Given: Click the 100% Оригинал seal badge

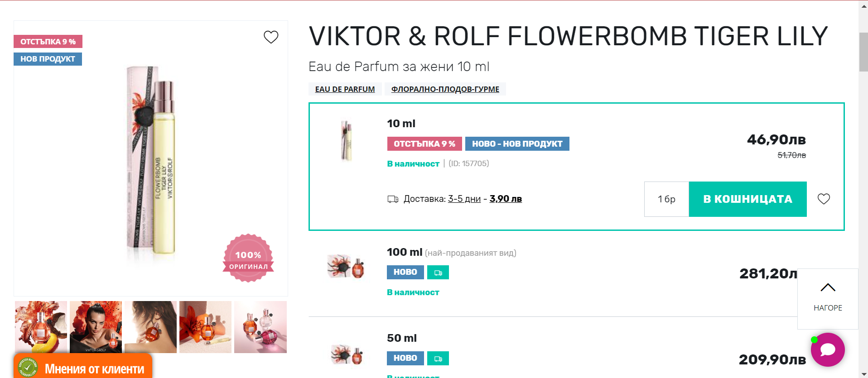Looking at the screenshot, I should [x=248, y=258].
